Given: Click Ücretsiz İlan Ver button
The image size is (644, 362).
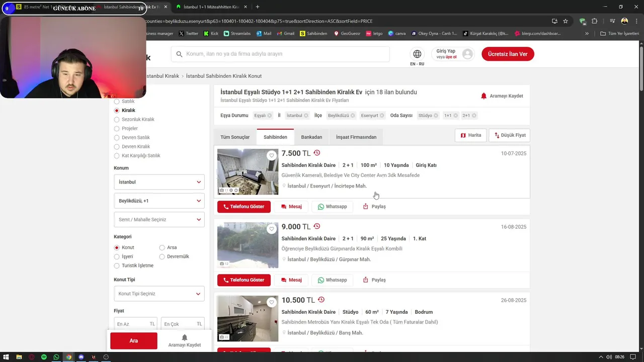Looking at the screenshot, I should pos(508,54).
